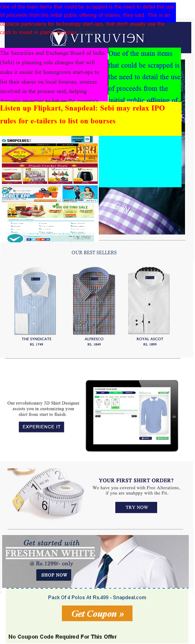Click the ShopClues Twitter social icon
This screenshot has width=195, height=644.
(34, 240)
